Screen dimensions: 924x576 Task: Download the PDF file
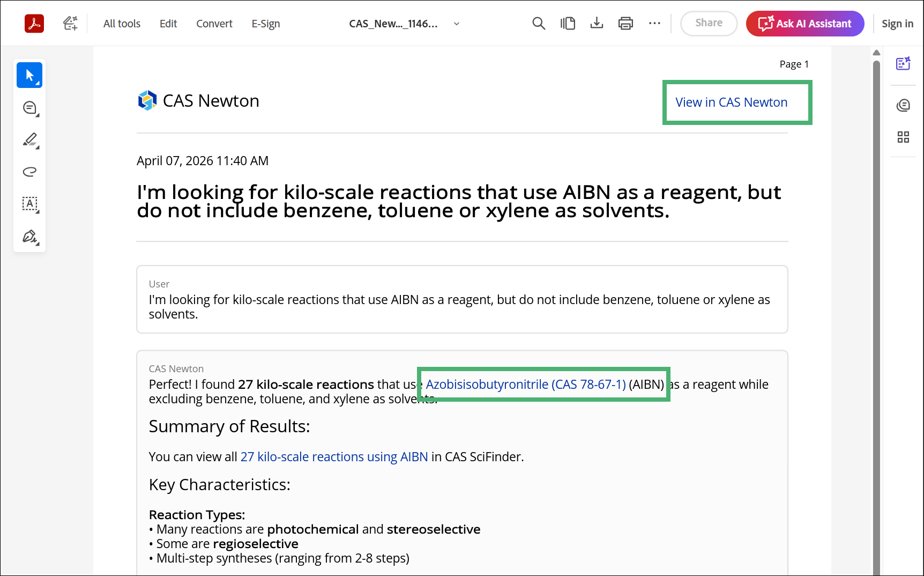[x=597, y=23]
